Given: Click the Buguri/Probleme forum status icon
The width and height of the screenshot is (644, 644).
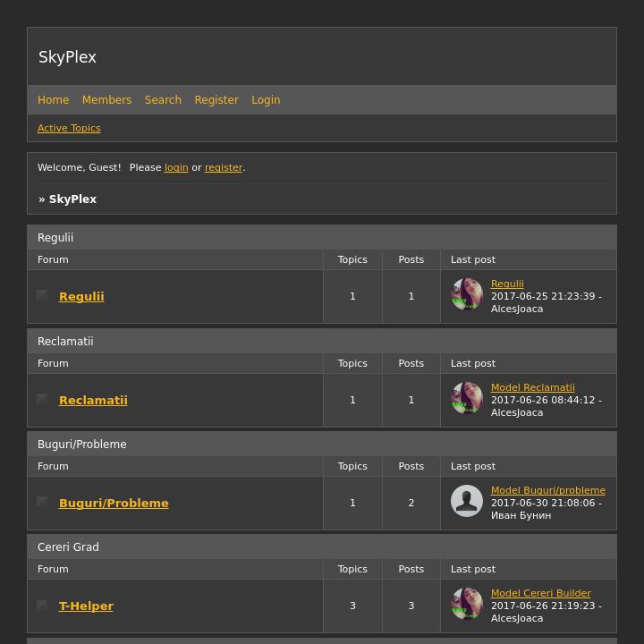Looking at the screenshot, I should [x=42, y=502].
